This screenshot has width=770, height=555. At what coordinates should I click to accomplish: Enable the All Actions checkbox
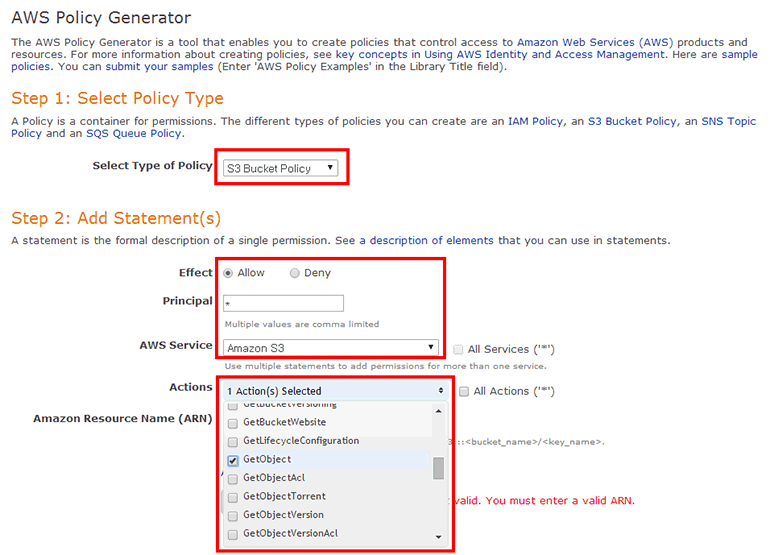464,391
